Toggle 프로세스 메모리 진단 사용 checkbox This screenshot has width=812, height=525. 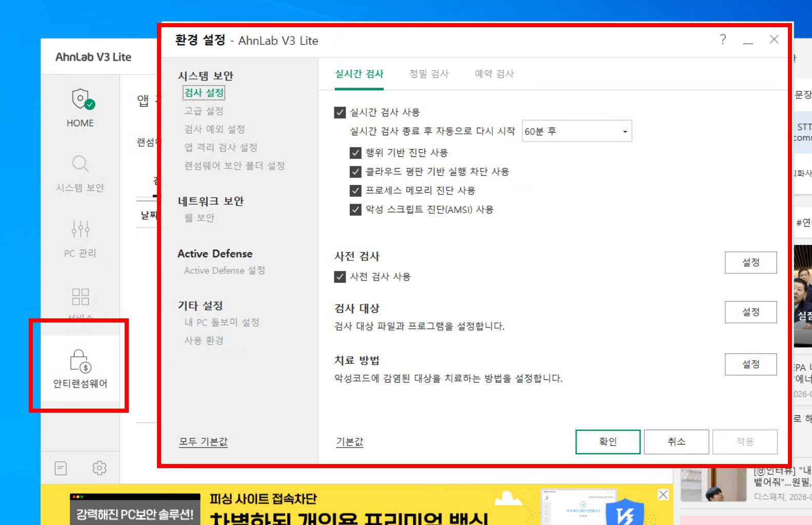coord(355,191)
